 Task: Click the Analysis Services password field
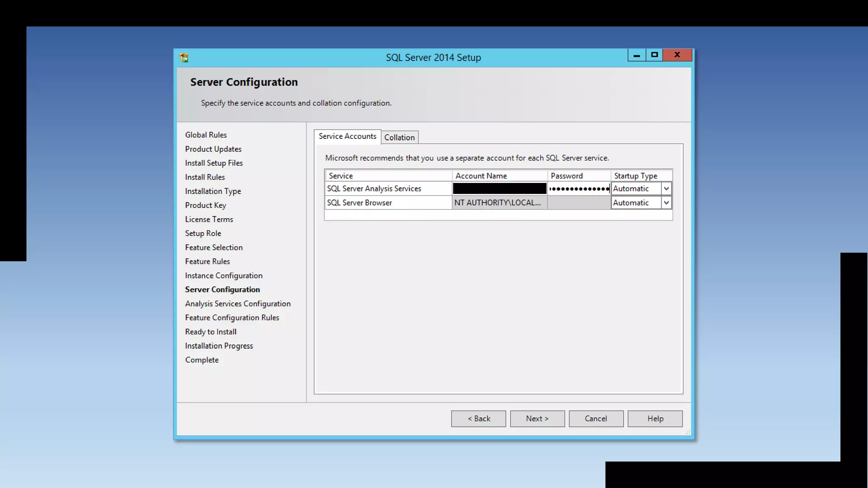[579, 189]
